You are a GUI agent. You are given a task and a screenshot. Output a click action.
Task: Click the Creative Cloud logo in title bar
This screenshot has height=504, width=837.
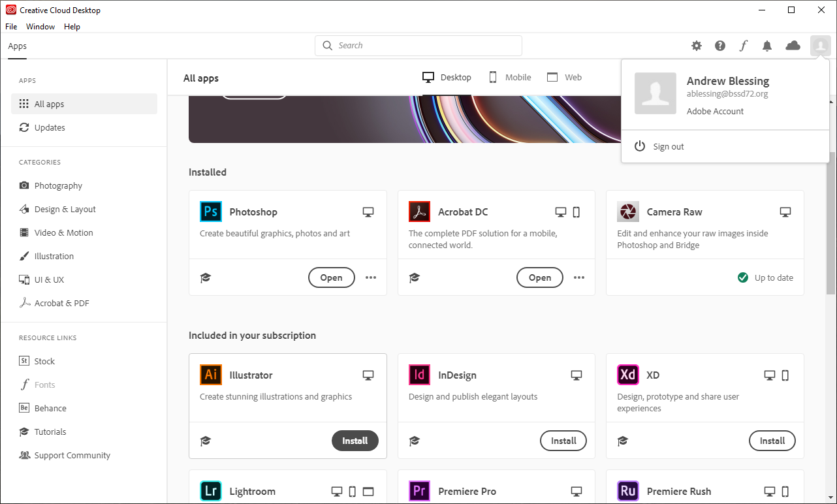click(11, 10)
